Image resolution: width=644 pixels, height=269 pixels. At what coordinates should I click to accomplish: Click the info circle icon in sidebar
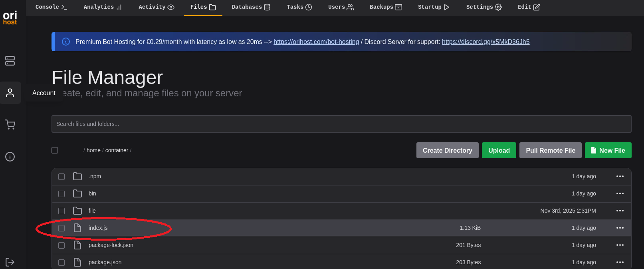pyautogui.click(x=10, y=156)
